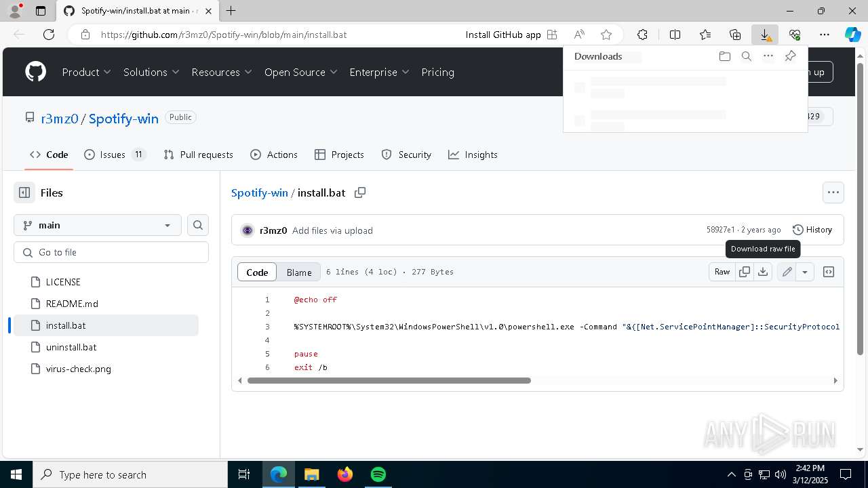Screen dimensions: 868x488
Task: Expand the Resources menu
Action: [222, 72]
